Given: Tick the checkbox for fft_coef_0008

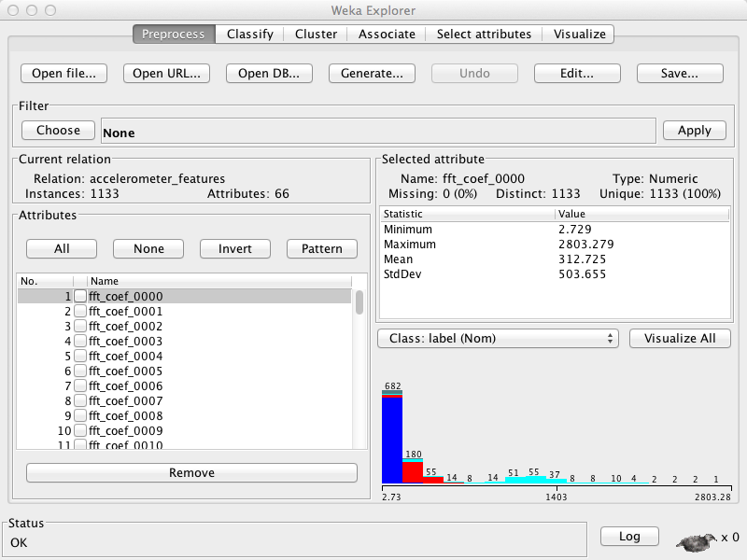Looking at the screenshot, I should [80, 415].
